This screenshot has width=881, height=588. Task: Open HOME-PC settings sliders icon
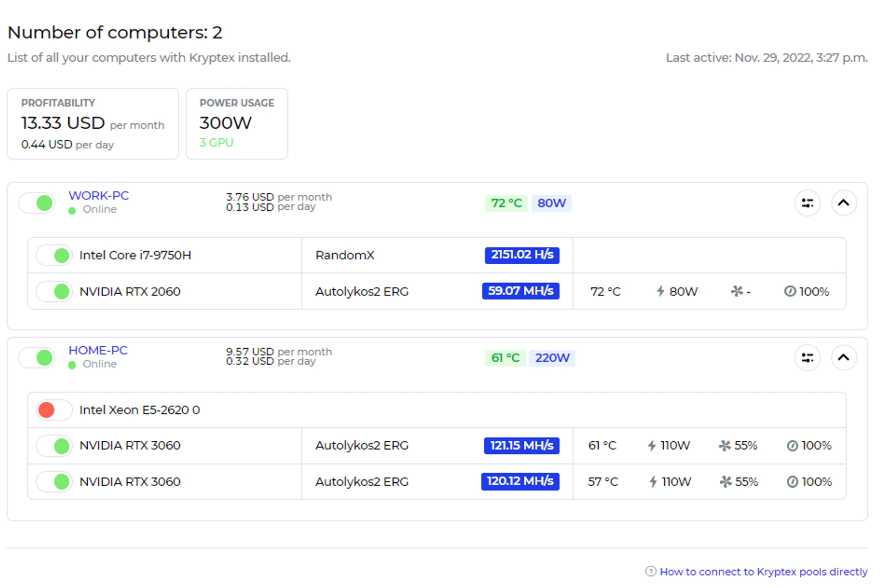[807, 358]
